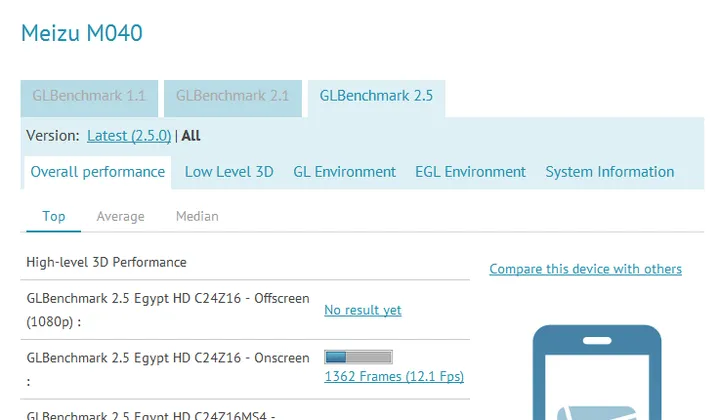View the Median results sub-tab
The image size is (720, 420).
(197, 216)
